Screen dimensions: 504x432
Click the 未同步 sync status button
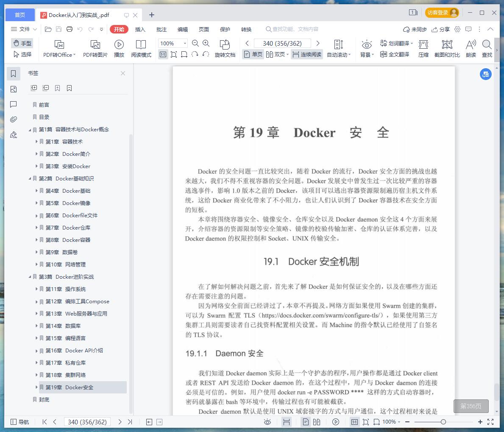pyautogui.click(x=415, y=29)
